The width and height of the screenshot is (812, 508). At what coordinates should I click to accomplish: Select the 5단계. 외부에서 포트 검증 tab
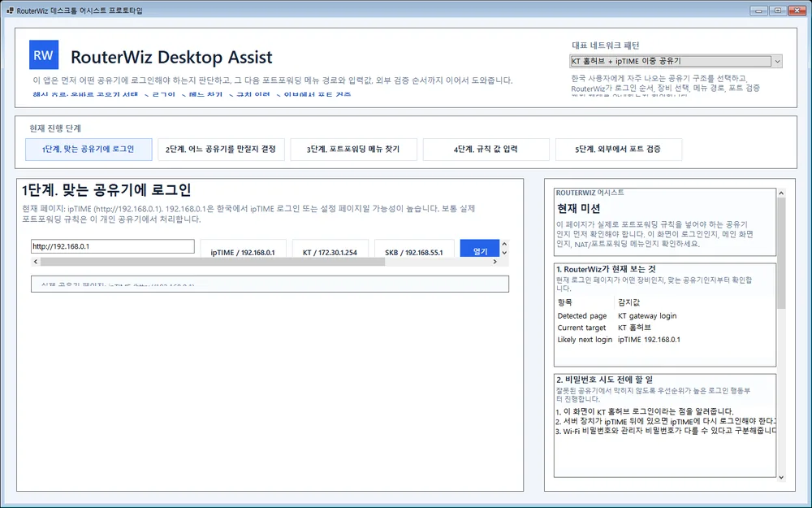click(618, 150)
